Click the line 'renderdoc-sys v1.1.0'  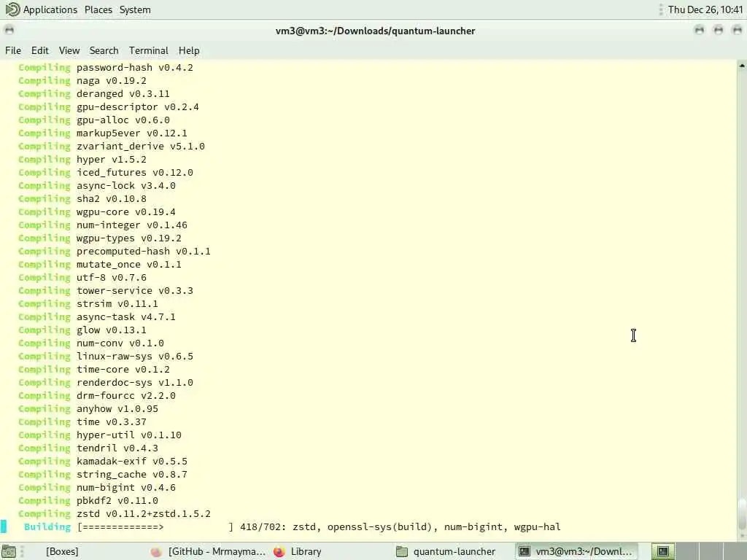(135, 382)
